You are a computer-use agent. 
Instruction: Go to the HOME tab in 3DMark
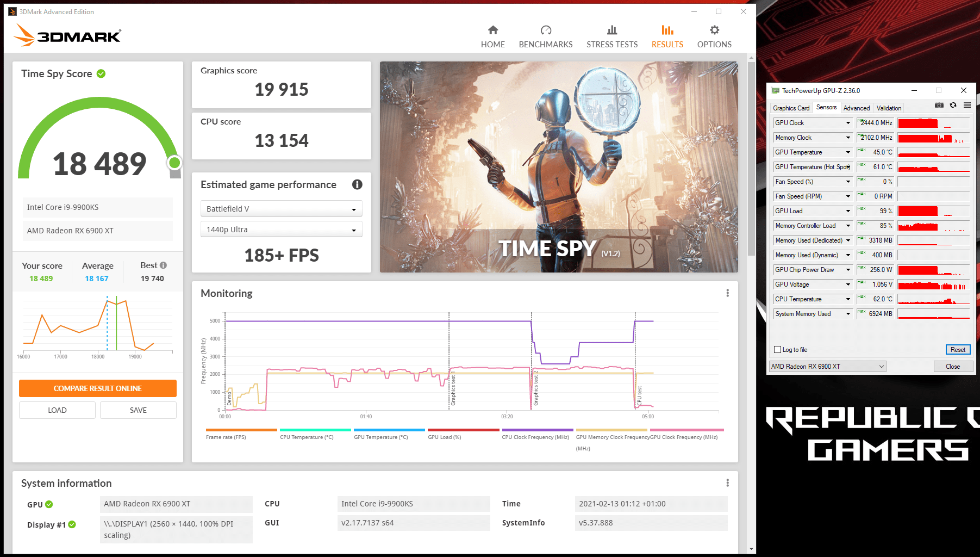coord(492,37)
